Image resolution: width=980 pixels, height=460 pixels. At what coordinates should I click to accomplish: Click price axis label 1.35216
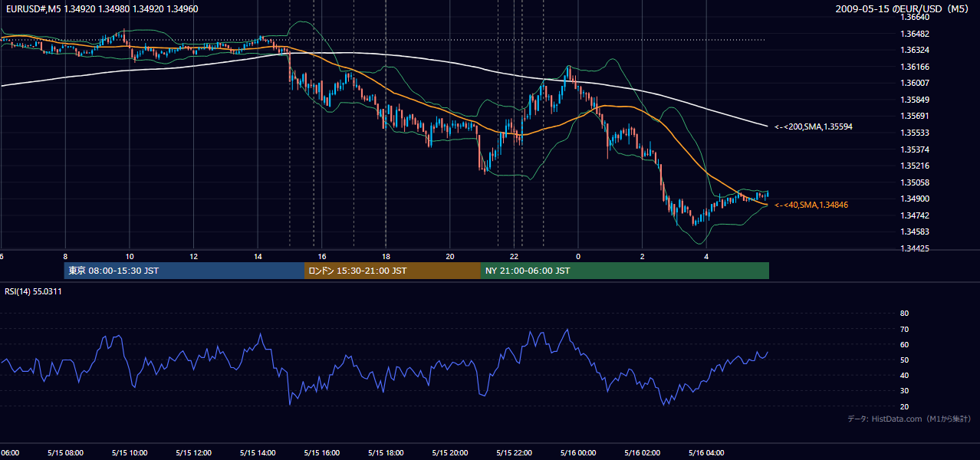915,166
